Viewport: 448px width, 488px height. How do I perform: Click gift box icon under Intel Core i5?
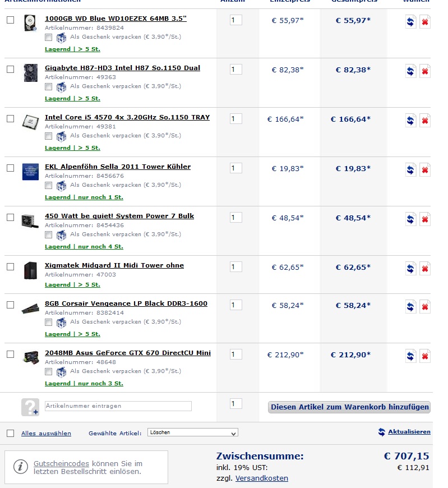click(61, 136)
